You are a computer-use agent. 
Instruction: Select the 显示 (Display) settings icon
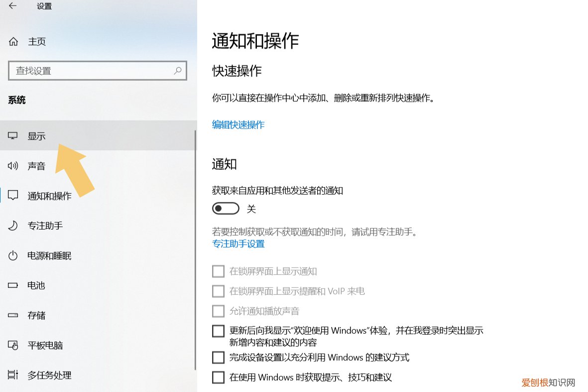click(x=12, y=135)
